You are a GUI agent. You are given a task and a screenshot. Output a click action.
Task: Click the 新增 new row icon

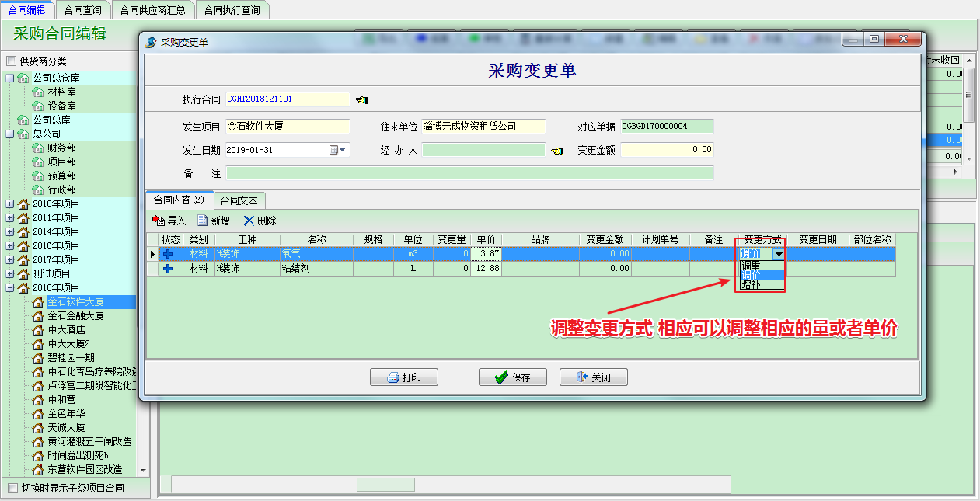click(x=203, y=221)
